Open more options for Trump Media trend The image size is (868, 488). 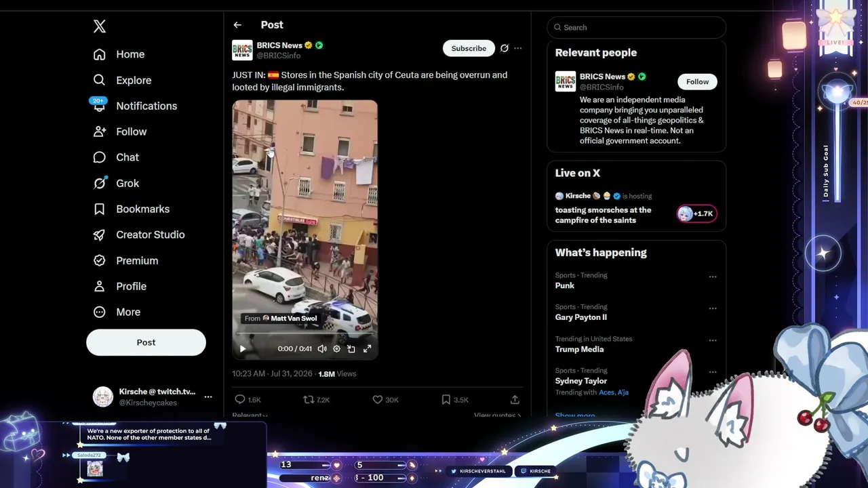[x=713, y=340]
